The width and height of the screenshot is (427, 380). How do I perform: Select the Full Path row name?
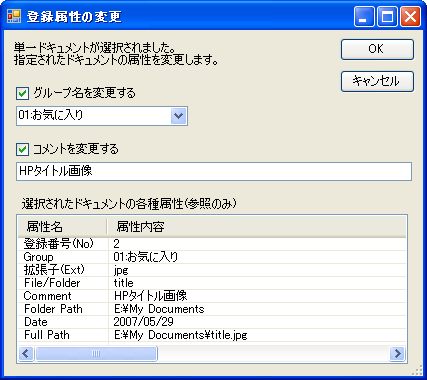click(x=47, y=335)
